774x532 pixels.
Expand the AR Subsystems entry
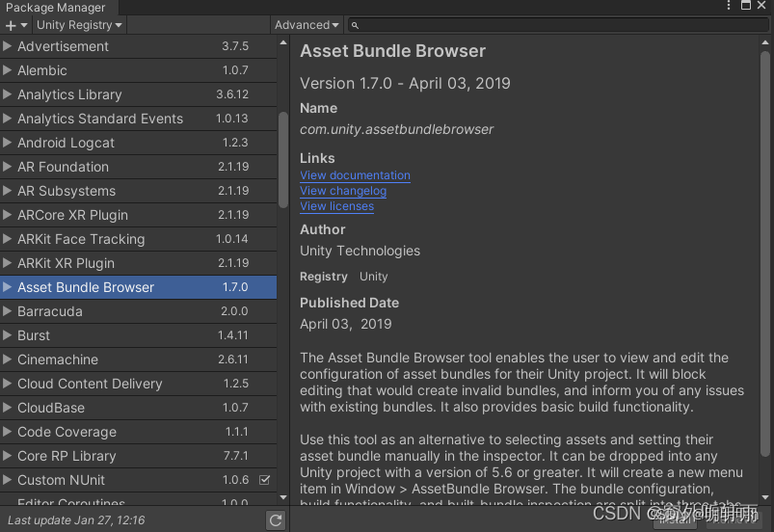pos(7,191)
